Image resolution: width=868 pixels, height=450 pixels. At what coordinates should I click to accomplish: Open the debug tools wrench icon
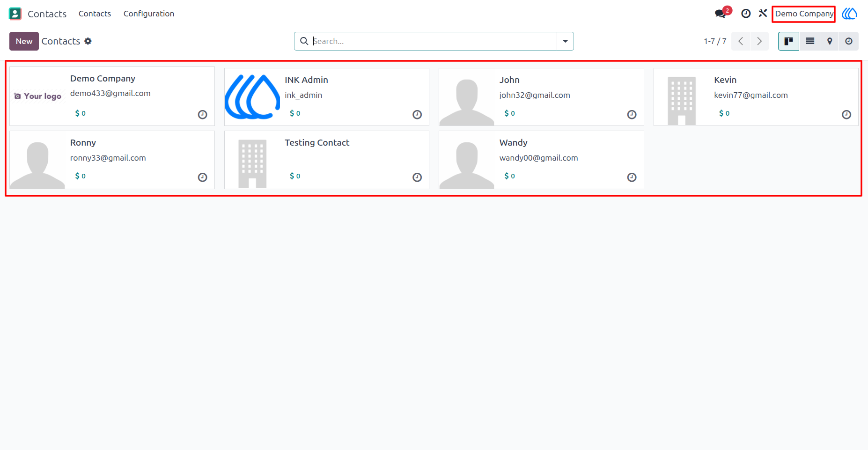coord(763,13)
